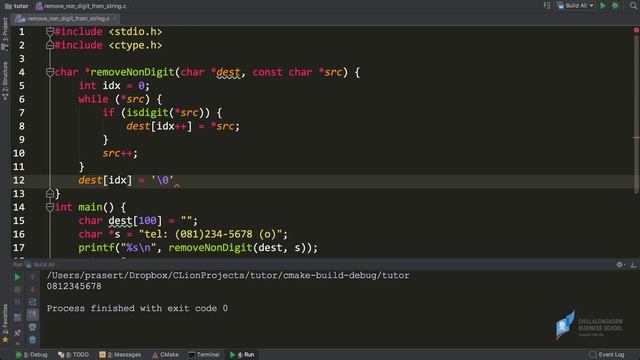Click the pause output icon in Run panel
The height and width of the screenshot is (360, 640).
(x=17, y=302)
